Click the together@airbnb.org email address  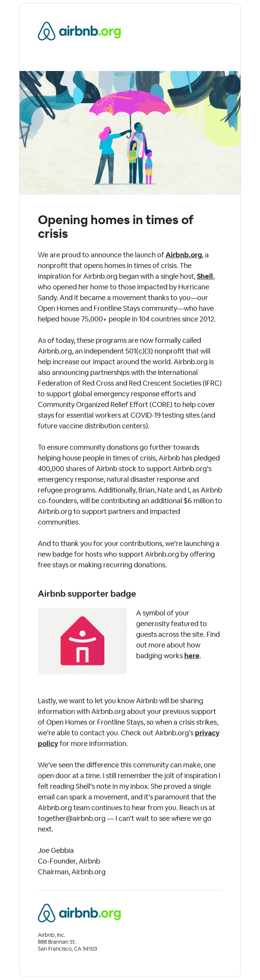pos(71,819)
